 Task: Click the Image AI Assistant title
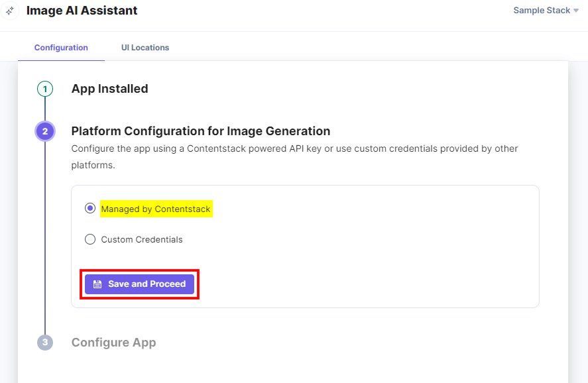pyautogui.click(x=82, y=11)
